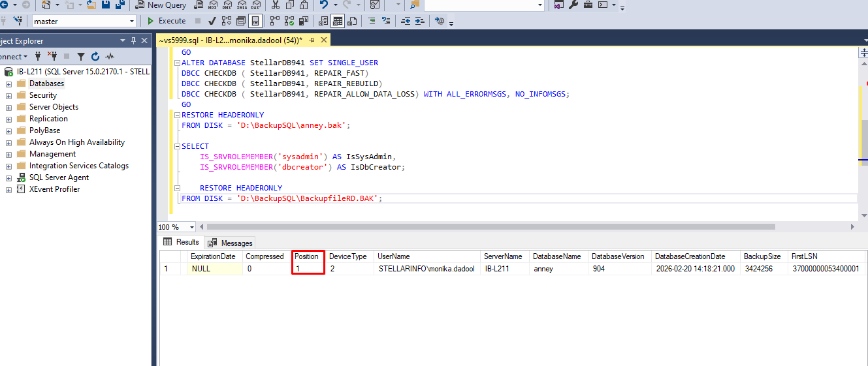Image resolution: width=868 pixels, height=366 pixels.
Task: Click the Toolbox briefcase icon
Action: pyautogui.click(x=588, y=5)
